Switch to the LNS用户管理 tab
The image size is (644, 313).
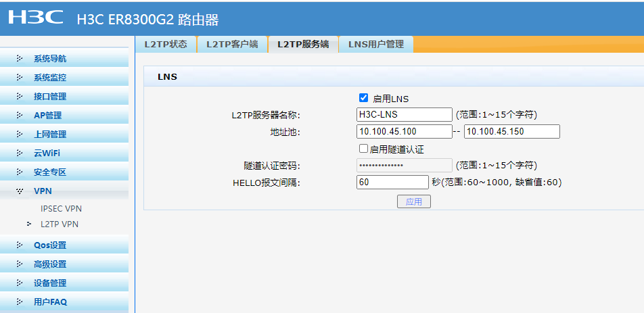tap(376, 45)
